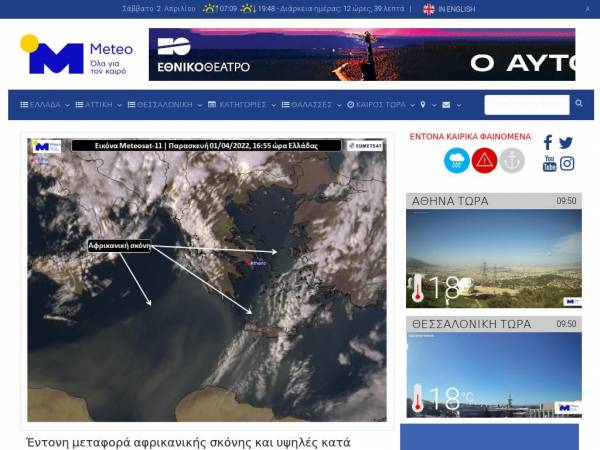Click the small A font-size control
The width and height of the screenshot is (600, 450).
coord(588,9)
